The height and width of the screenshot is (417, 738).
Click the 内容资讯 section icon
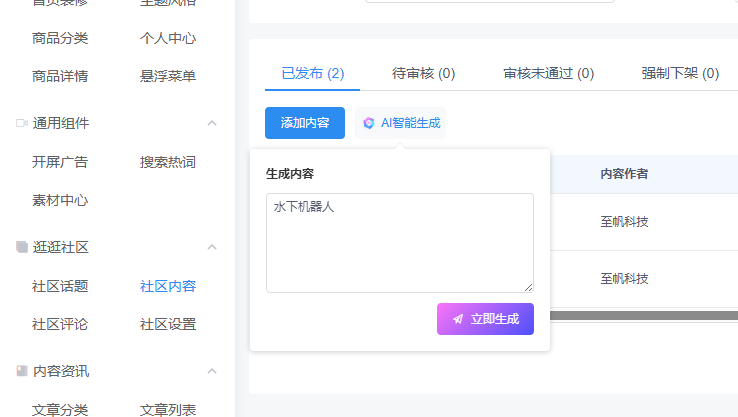pos(22,371)
